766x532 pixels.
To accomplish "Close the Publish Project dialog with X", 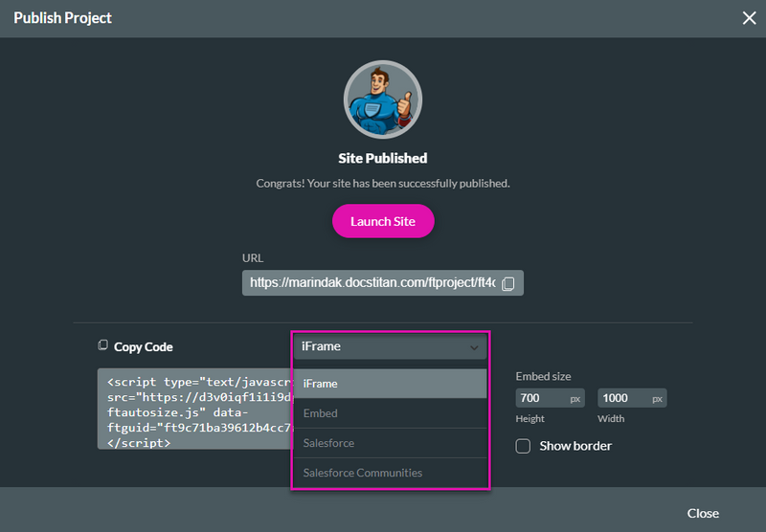I will coord(749,18).
